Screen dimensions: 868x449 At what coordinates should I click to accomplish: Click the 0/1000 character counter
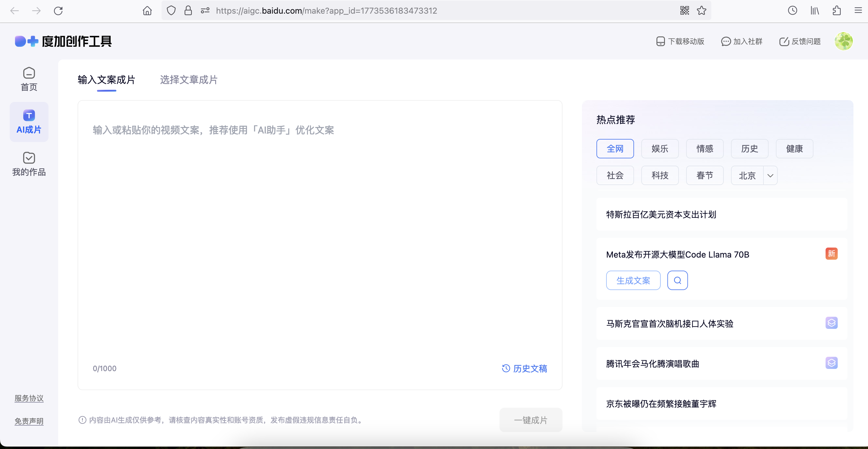(x=105, y=368)
